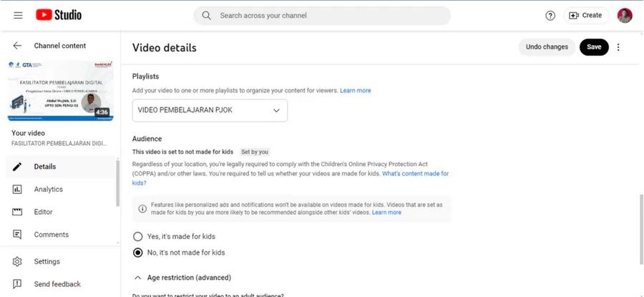Screen dimensions: 644x297
Task: Click the Settings gear icon
Action: coord(17,262)
